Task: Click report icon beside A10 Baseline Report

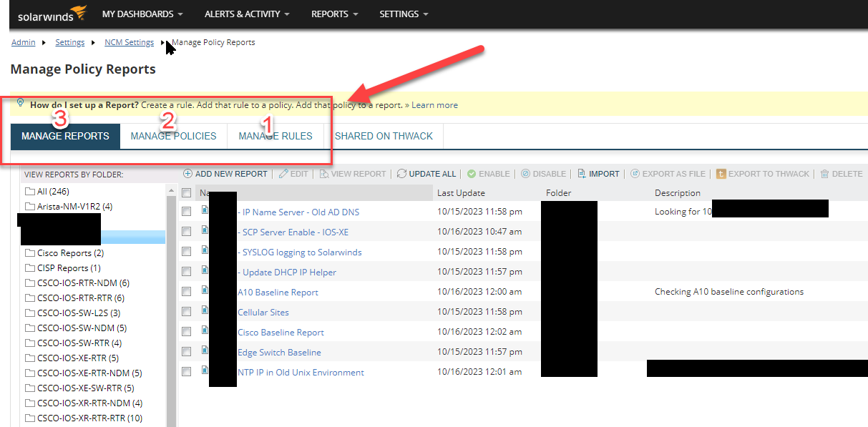Action: [x=205, y=290]
